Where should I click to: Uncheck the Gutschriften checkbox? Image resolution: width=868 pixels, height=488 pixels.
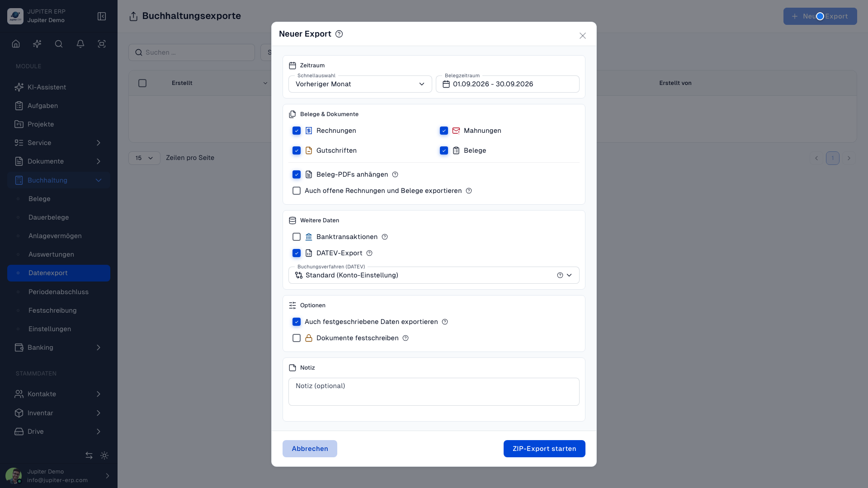[297, 150]
